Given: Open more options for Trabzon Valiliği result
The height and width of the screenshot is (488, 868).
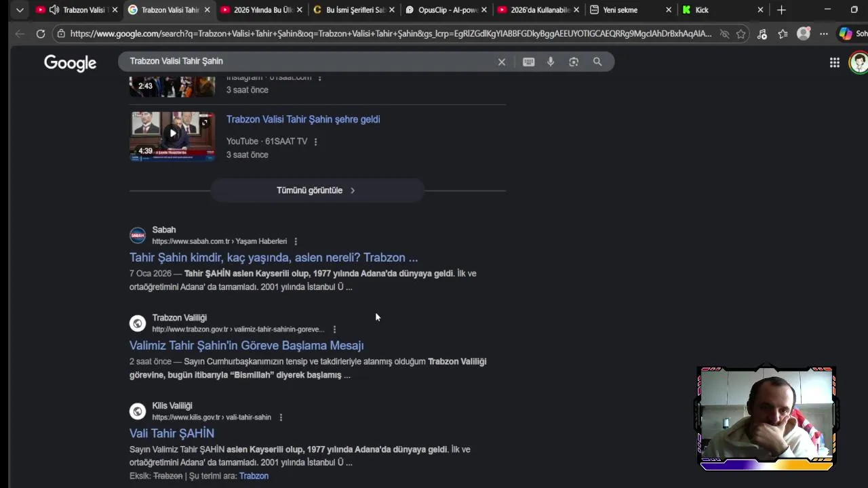Looking at the screenshot, I should tap(334, 329).
